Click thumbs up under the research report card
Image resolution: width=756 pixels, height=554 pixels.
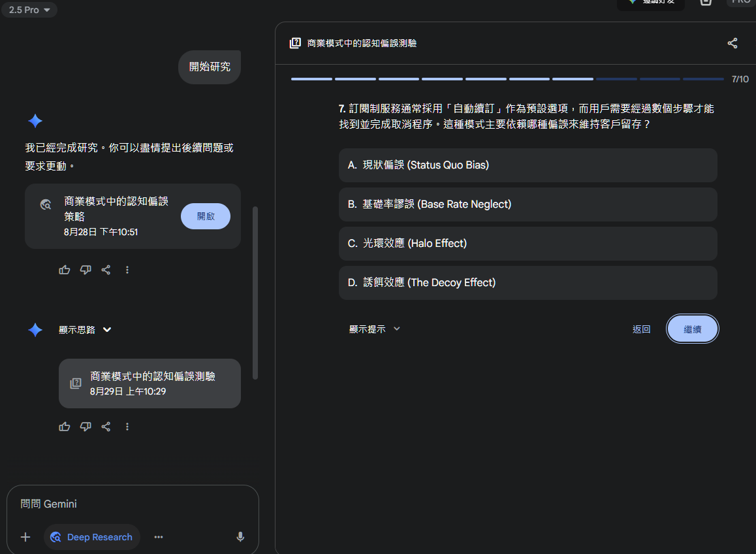64,270
